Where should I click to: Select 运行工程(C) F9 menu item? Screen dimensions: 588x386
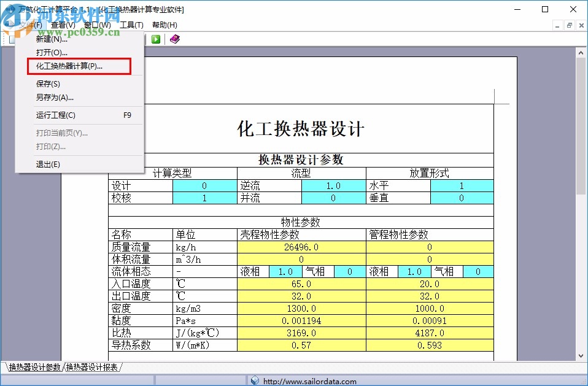79,115
